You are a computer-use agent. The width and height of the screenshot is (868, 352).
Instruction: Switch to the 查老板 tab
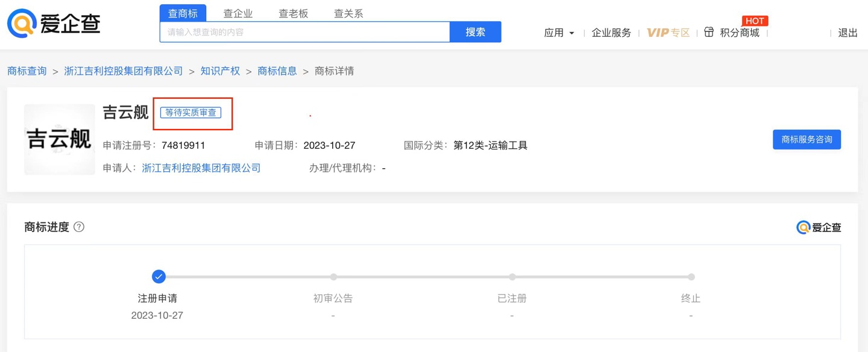click(294, 13)
